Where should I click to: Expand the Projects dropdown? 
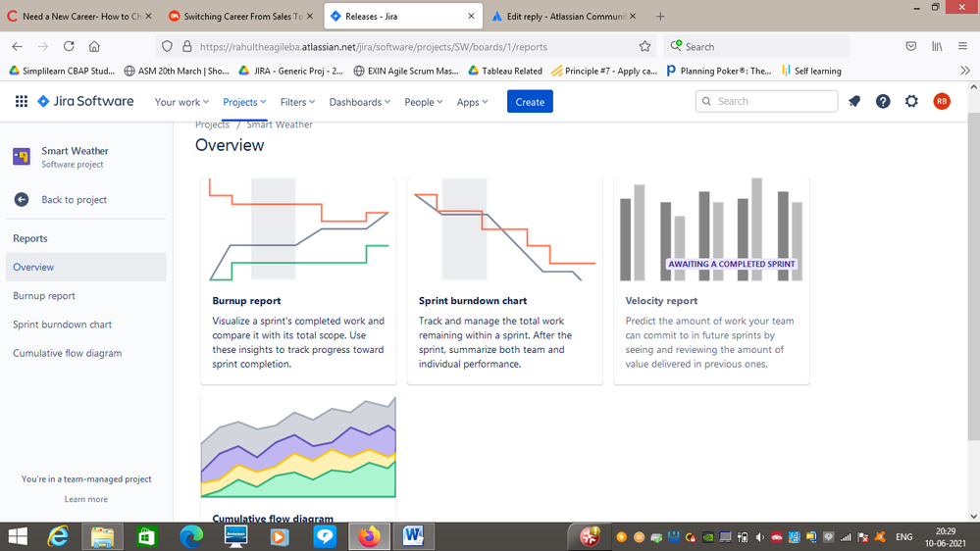click(x=244, y=102)
